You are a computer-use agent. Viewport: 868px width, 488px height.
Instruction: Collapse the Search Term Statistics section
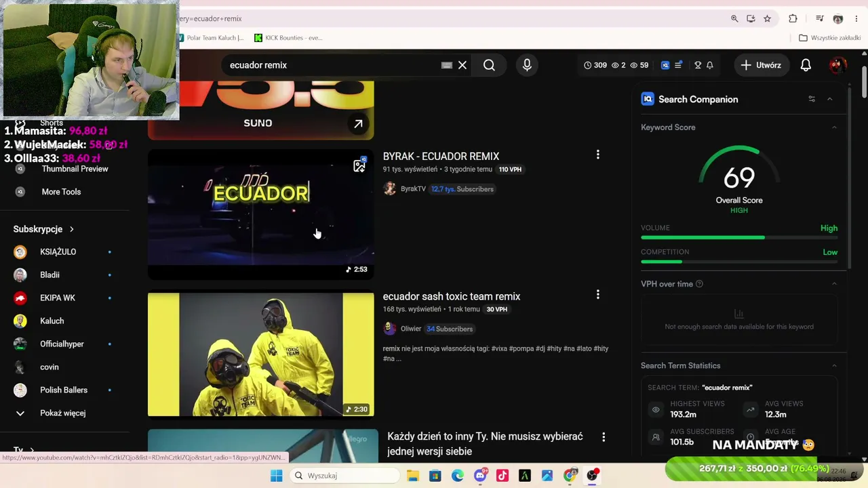click(x=834, y=365)
